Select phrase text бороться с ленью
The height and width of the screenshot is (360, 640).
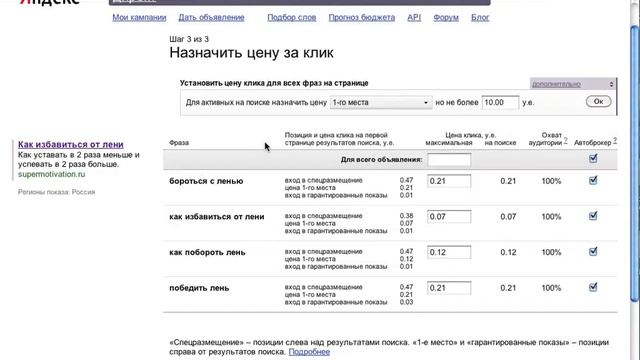pos(206,181)
